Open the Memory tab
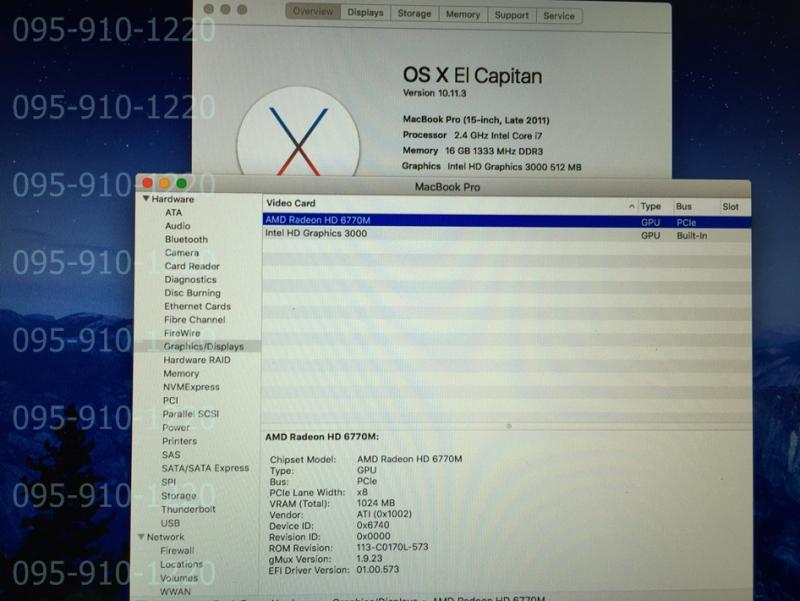 [x=463, y=15]
